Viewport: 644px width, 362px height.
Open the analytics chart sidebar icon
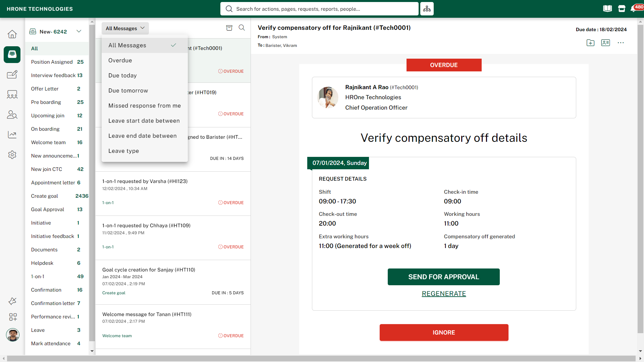[12, 135]
